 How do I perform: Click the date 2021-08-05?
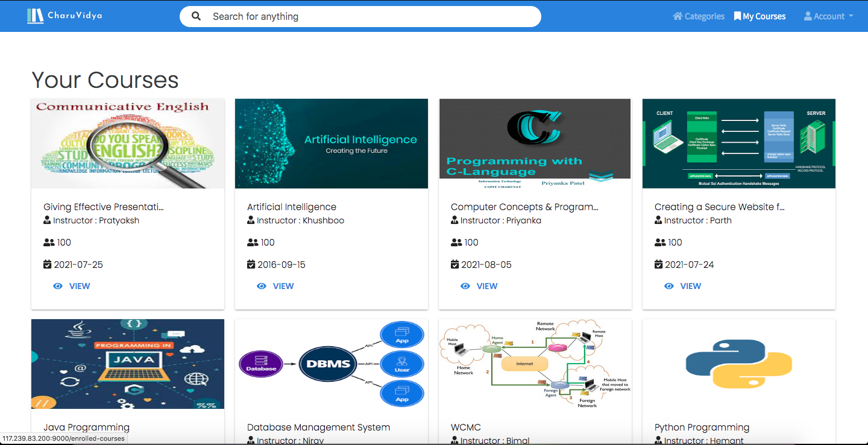[x=486, y=264]
